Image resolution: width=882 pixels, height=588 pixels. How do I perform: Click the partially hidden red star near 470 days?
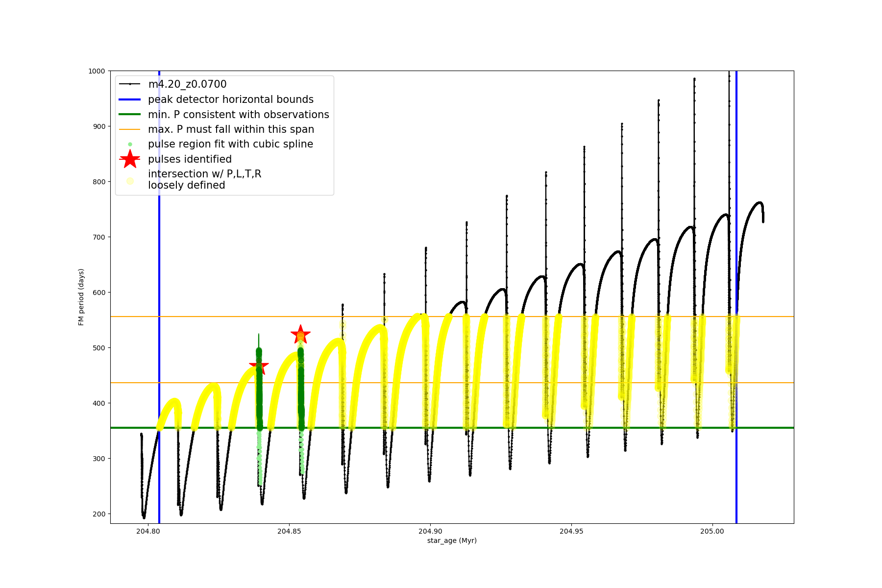[x=265, y=366]
